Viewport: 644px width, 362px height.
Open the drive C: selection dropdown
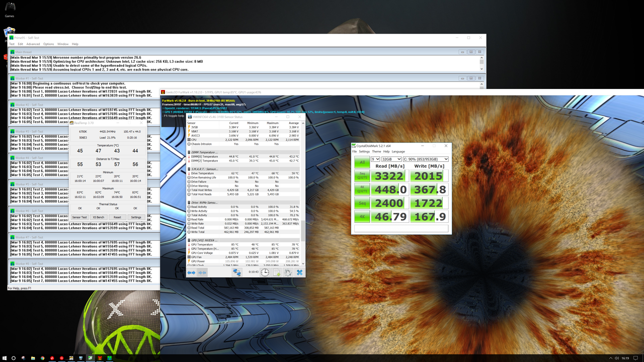tap(425, 159)
